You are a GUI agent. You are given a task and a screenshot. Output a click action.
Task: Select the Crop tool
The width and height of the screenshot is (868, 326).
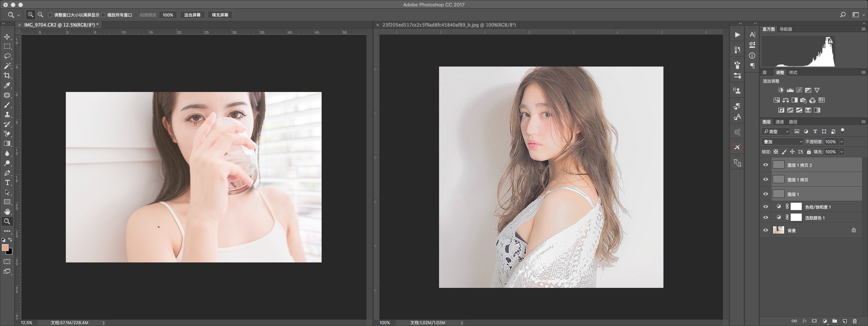7,76
